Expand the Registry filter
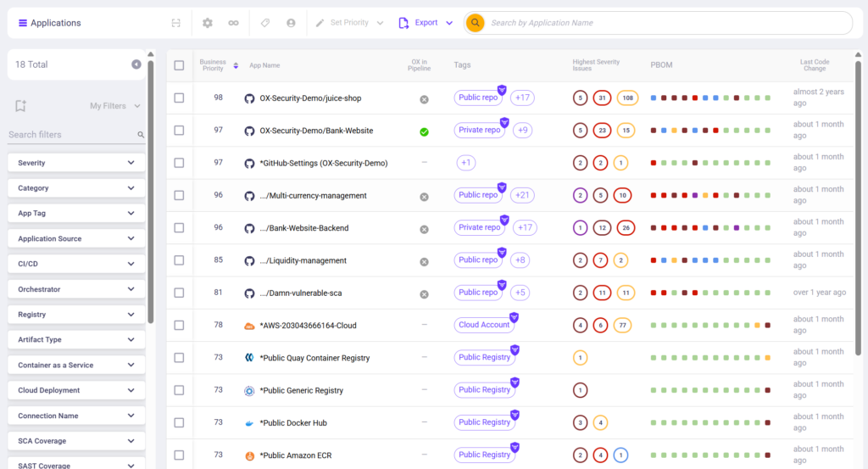 pos(76,315)
